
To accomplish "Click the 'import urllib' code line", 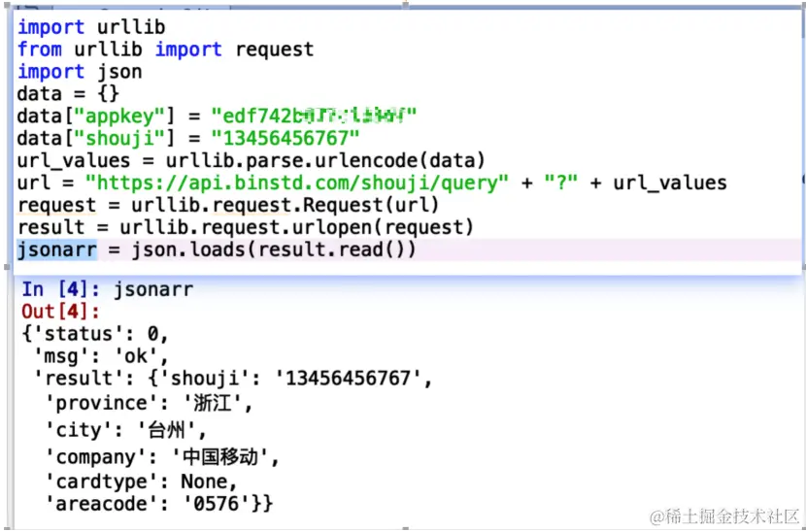I will click(x=91, y=27).
